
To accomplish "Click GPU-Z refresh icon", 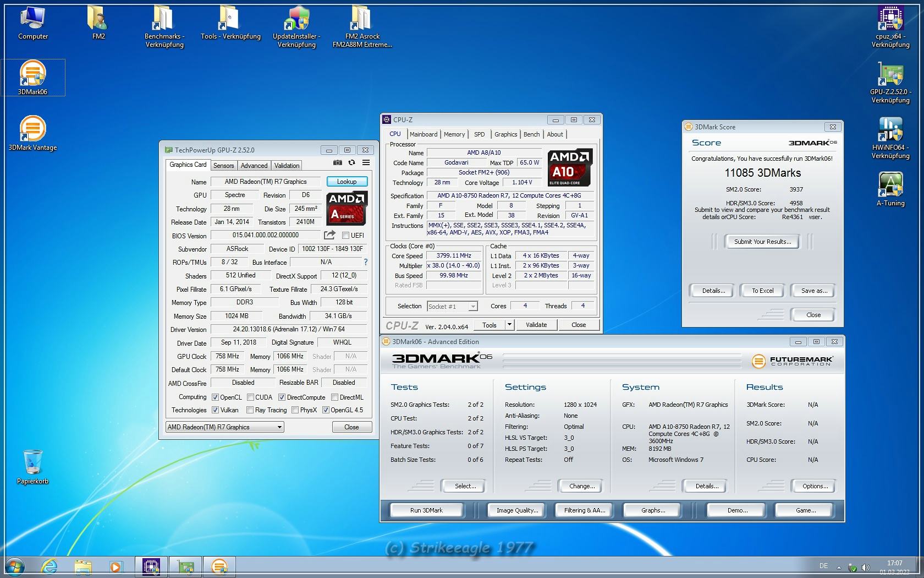I will 352,162.
